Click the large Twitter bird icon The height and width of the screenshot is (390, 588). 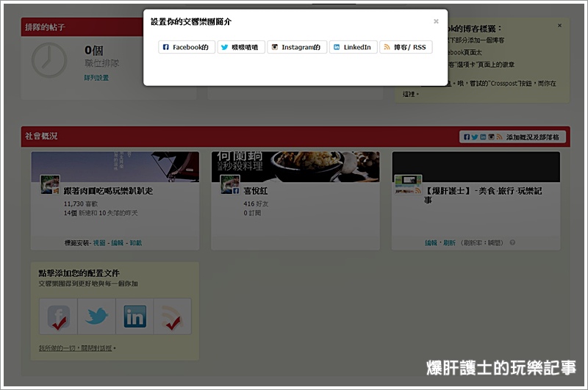pos(97,317)
